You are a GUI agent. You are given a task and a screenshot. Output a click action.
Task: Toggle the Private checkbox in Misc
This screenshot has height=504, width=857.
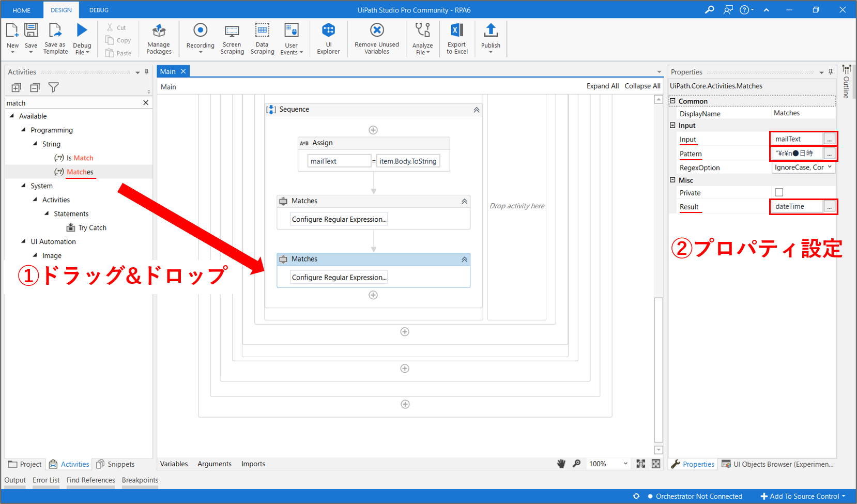click(x=779, y=192)
